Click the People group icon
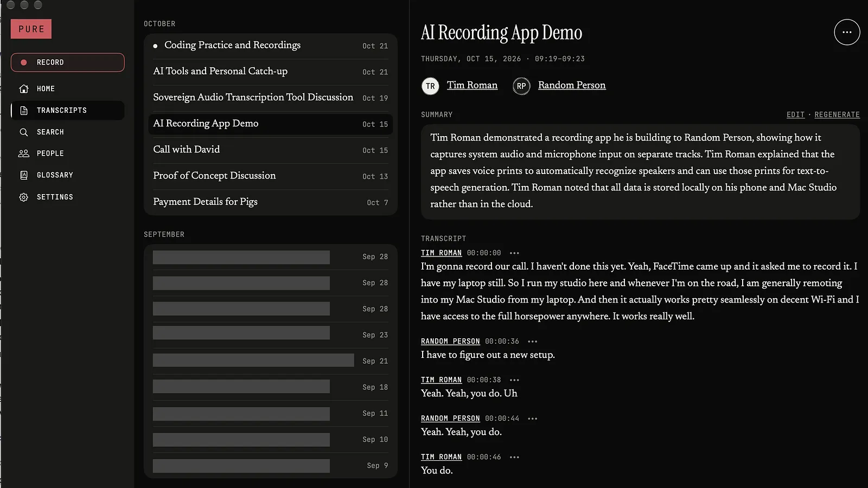Viewport: 868px width, 488px height. (24, 153)
